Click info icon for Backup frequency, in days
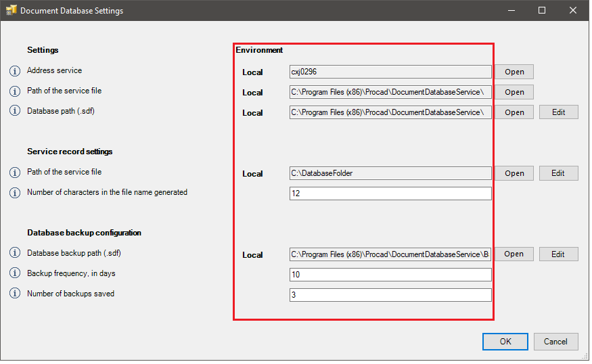This screenshot has height=364, width=592. click(15, 274)
